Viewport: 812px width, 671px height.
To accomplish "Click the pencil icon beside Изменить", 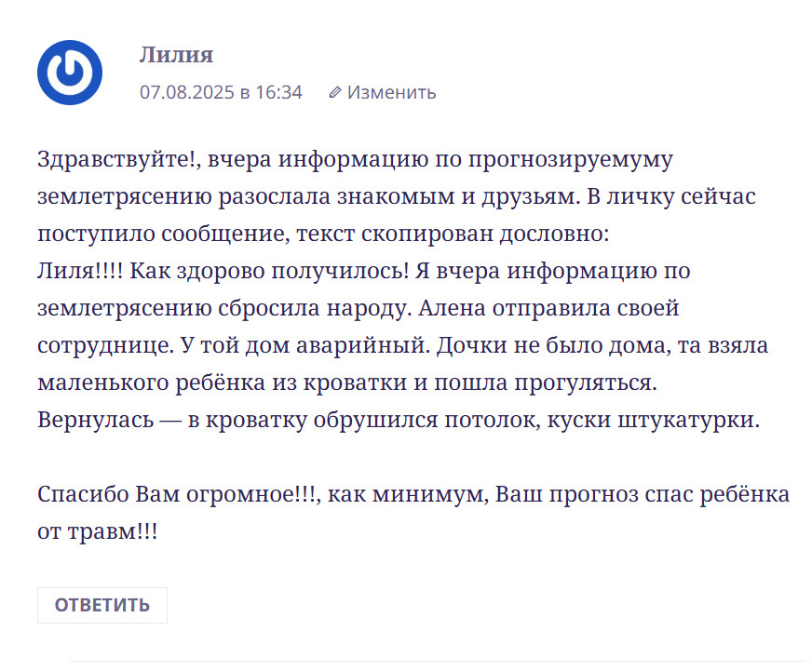I will [335, 93].
